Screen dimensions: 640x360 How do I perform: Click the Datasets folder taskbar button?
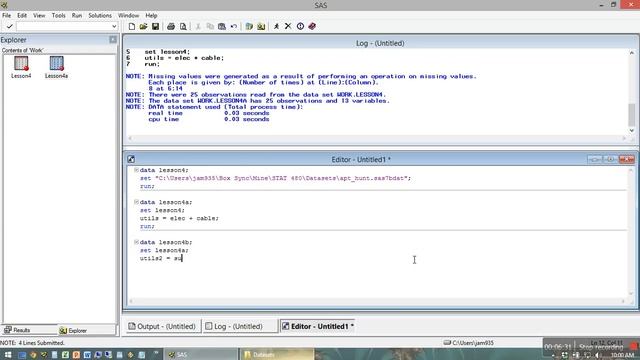[277, 355]
